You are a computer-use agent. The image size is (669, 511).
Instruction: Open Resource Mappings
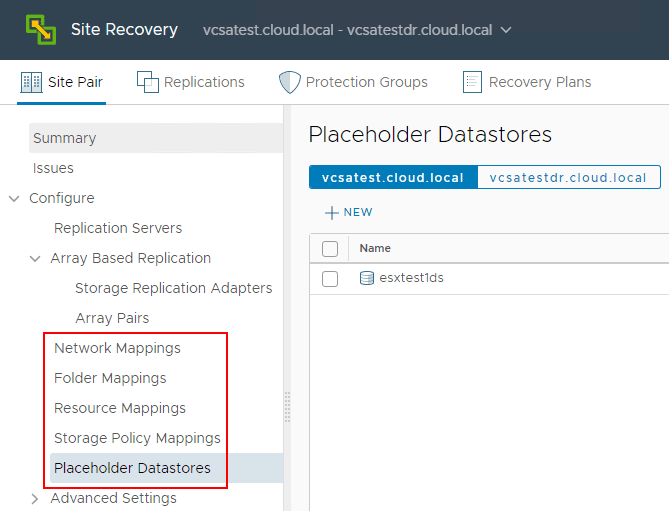tap(120, 408)
